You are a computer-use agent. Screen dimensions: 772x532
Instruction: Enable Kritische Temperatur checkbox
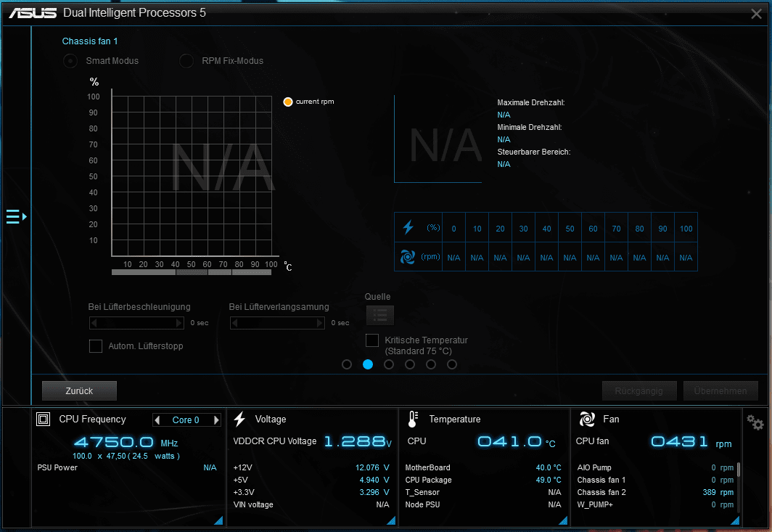click(x=372, y=340)
